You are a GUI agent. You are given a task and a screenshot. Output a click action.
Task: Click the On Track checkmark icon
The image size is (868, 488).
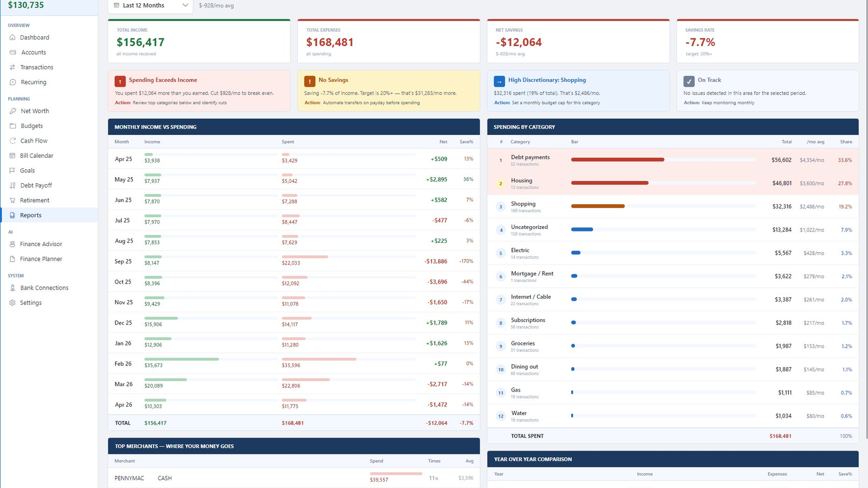point(689,81)
